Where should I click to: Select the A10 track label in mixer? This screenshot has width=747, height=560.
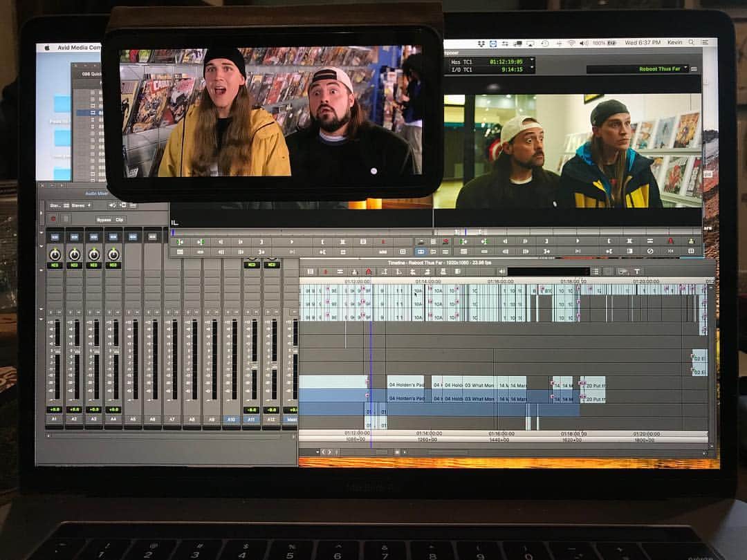(x=232, y=419)
